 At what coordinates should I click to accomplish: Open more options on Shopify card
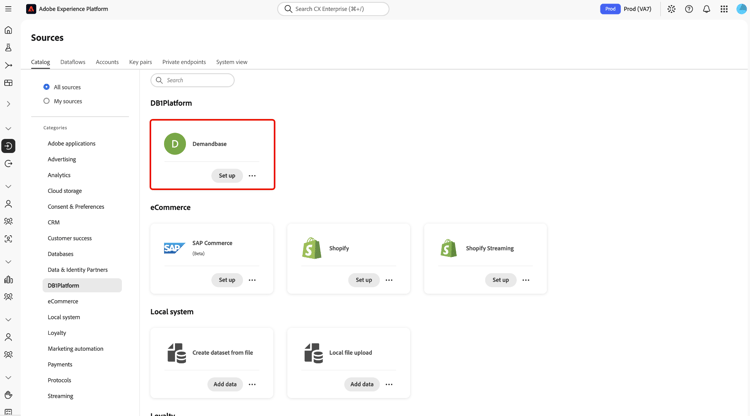click(x=389, y=280)
